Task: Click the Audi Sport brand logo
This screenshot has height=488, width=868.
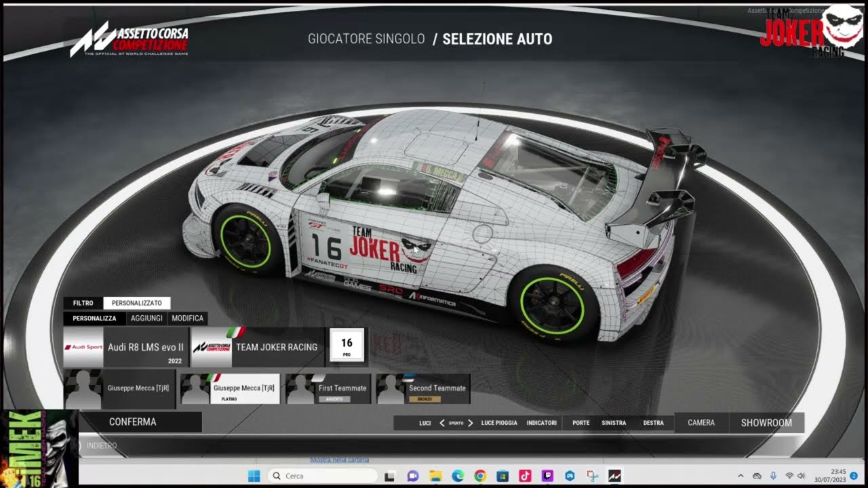Action: (x=83, y=347)
